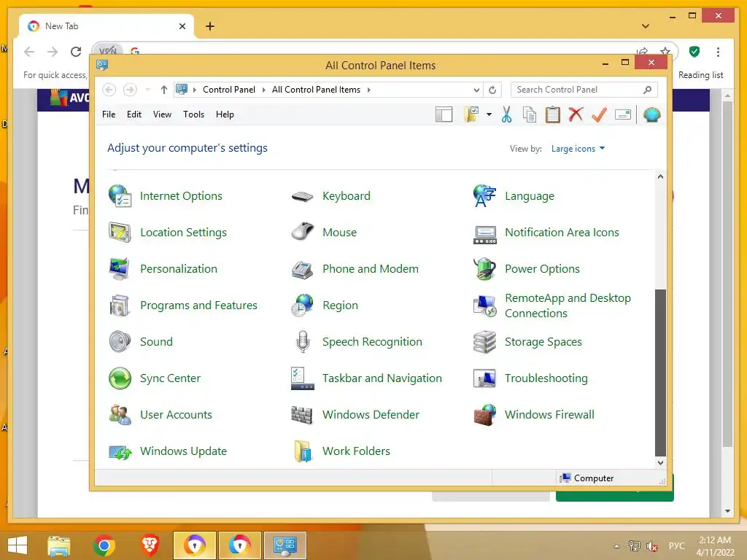Refresh the Control Panel address bar
This screenshot has width=747, height=560.
pos(492,90)
